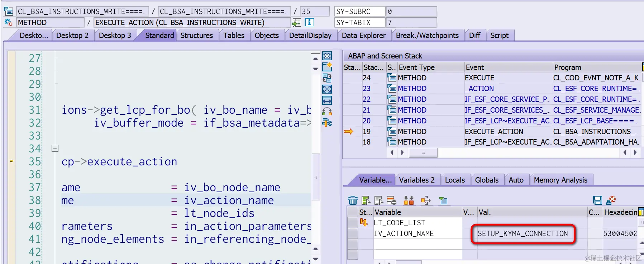Screen dimensions: 644x264
Task: Click the new tool window icon
Action: click(327, 67)
